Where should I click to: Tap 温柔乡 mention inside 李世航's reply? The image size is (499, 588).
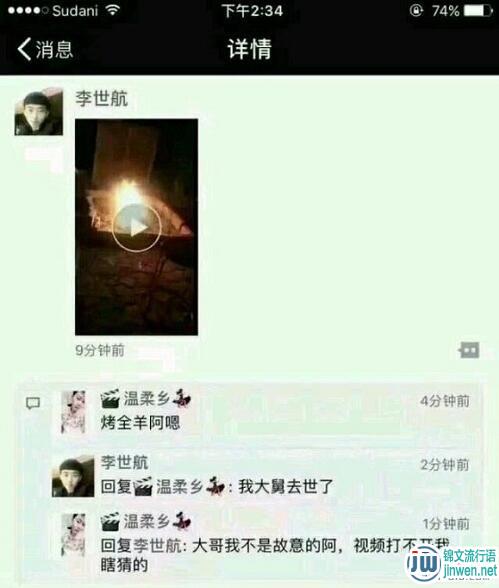tap(179, 486)
